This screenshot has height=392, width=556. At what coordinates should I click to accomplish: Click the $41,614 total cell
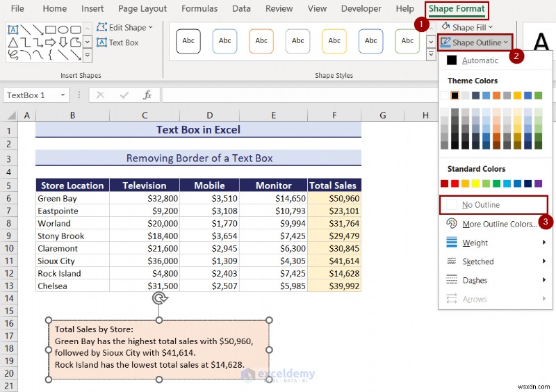pos(334,261)
